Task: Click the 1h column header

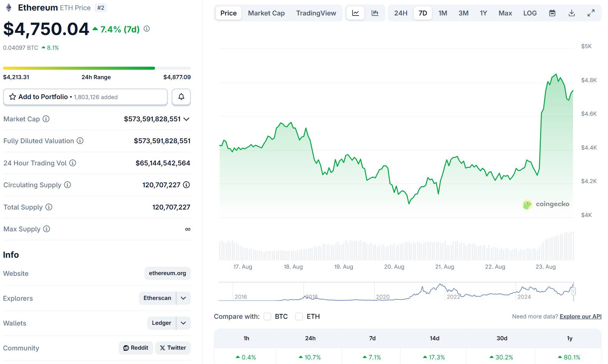Action: [x=246, y=338]
